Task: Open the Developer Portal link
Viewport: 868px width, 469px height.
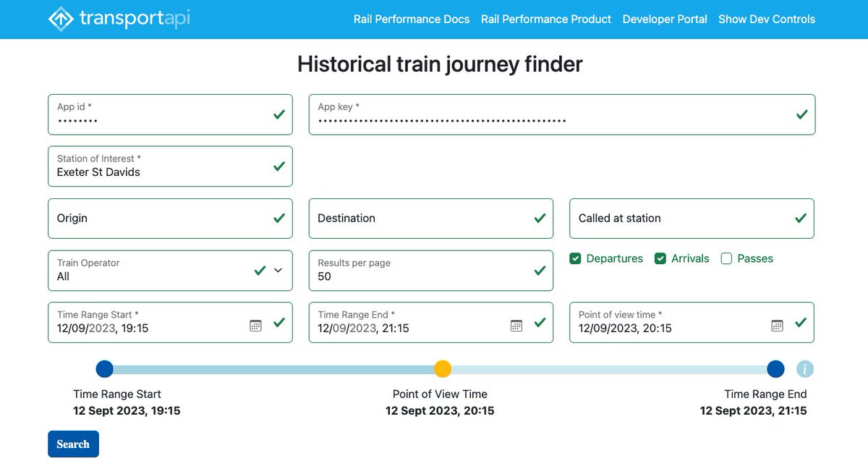Action: click(x=665, y=20)
